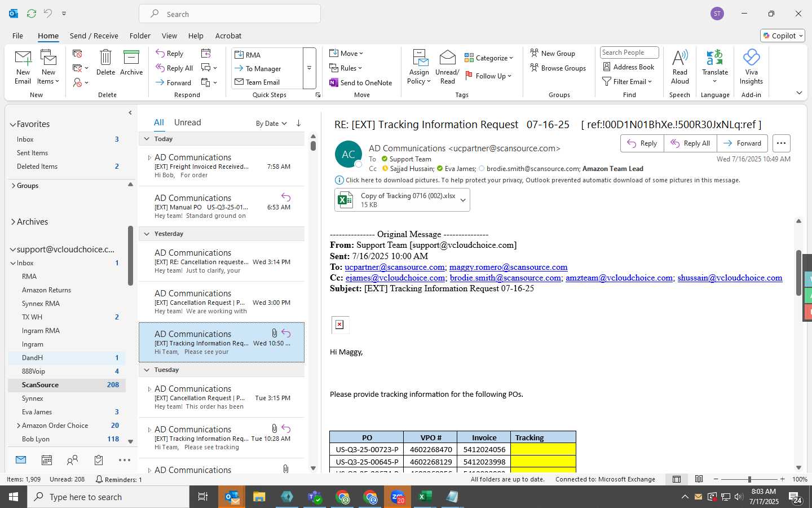Collapse the Tuesday message group
812x508 pixels.
[147, 370]
